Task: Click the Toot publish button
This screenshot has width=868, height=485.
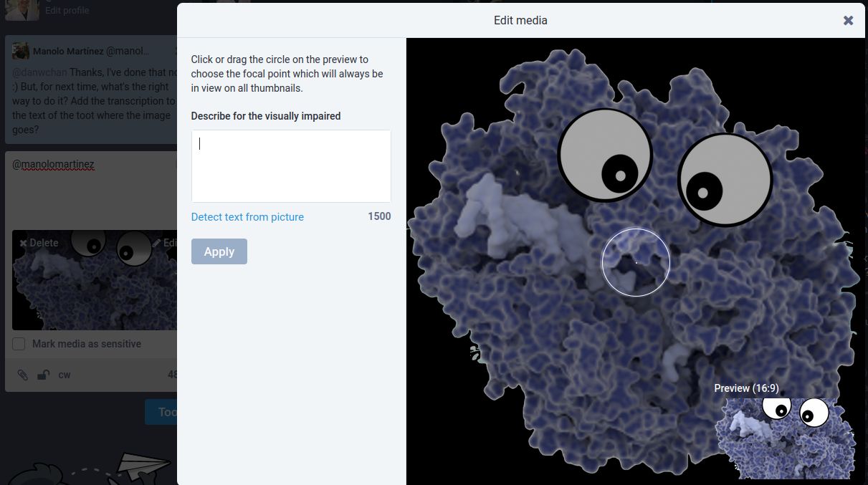Action: [162, 412]
